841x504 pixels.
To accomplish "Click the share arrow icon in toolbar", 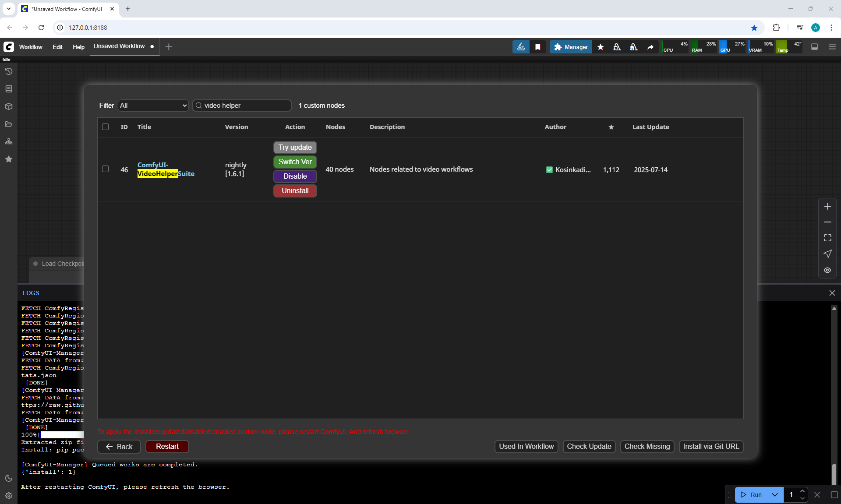I will click(650, 47).
